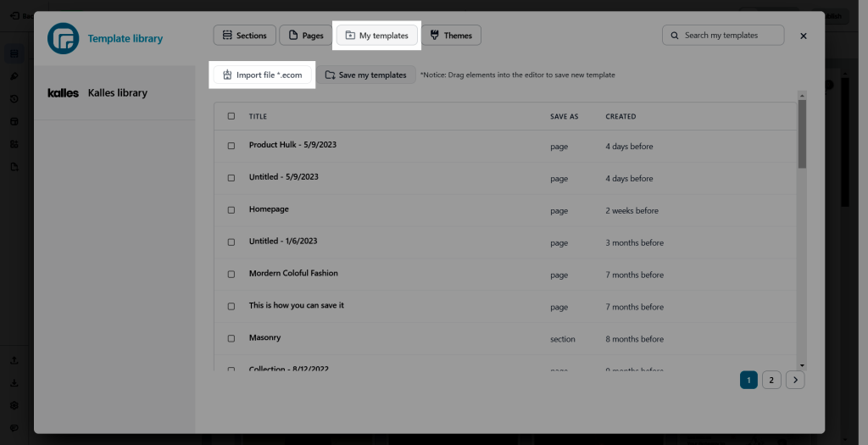Viewport: 868px width, 445px height.
Task: Click the Masonry template title
Action: [264, 337]
